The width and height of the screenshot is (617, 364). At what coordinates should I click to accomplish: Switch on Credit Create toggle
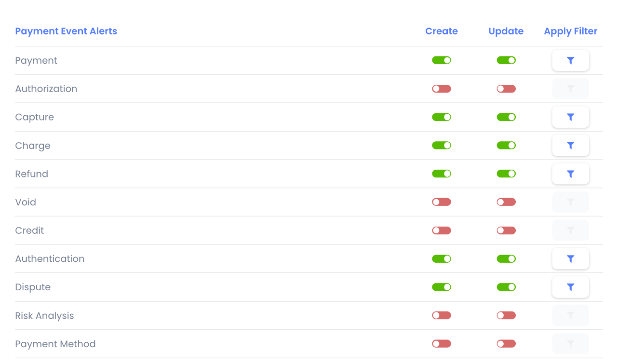441,230
